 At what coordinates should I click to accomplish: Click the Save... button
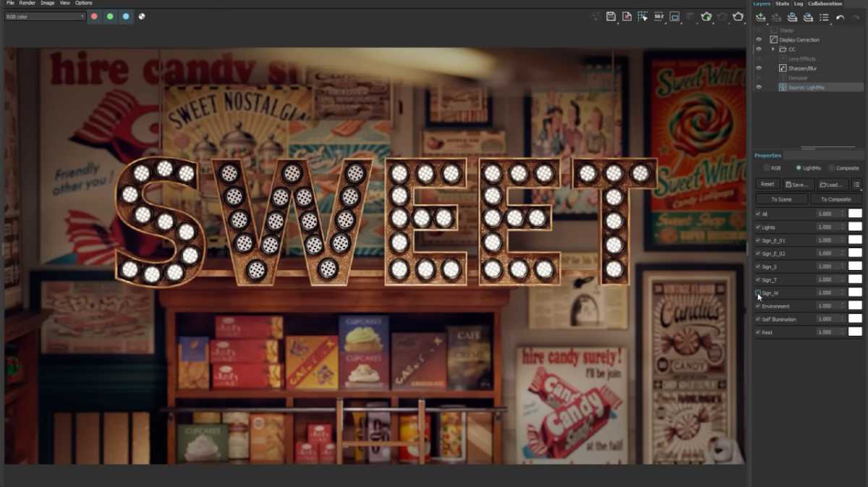click(x=799, y=185)
